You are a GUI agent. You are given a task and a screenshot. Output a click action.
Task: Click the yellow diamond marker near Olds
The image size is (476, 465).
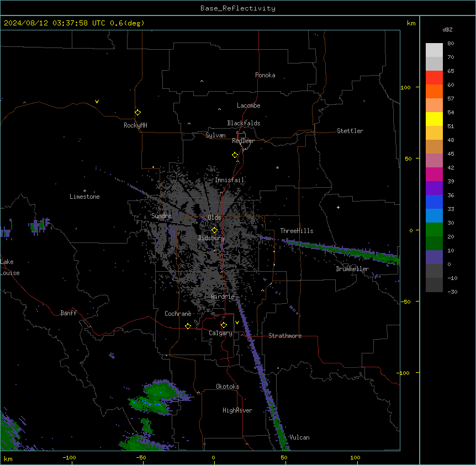pos(214,230)
